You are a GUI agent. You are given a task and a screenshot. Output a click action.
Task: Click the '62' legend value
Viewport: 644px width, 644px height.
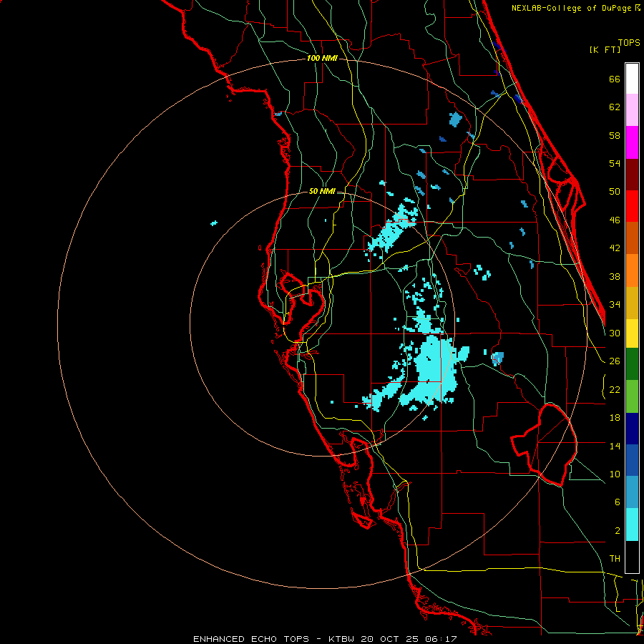click(x=615, y=107)
